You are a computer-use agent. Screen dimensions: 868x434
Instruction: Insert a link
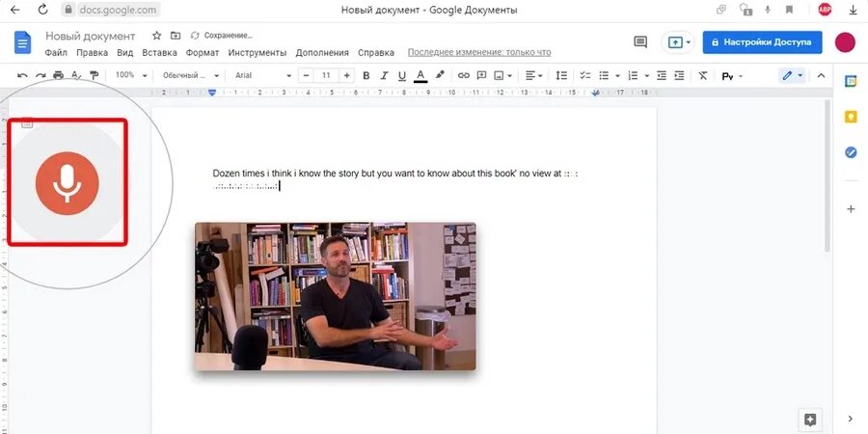[x=464, y=75]
